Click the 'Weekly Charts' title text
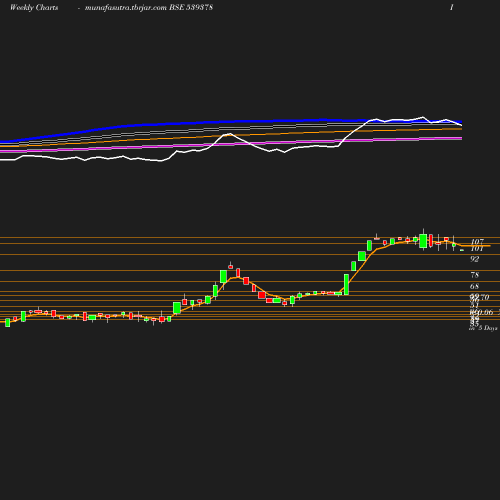The image size is (500, 500). click(x=34, y=8)
